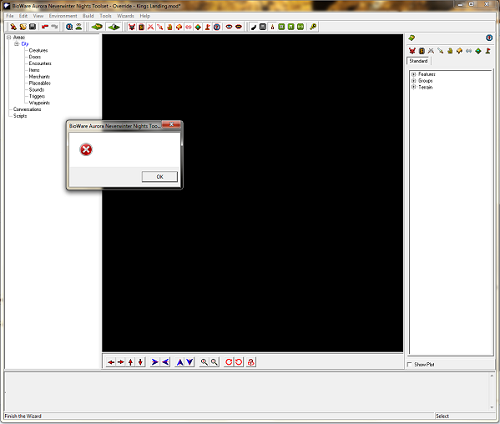Open the View menu

tap(38, 16)
